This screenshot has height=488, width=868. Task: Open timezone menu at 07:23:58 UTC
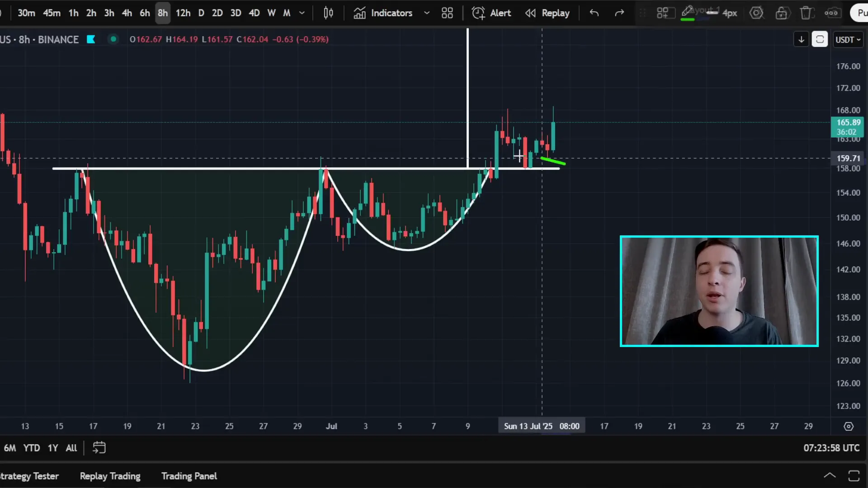pyautogui.click(x=831, y=448)
